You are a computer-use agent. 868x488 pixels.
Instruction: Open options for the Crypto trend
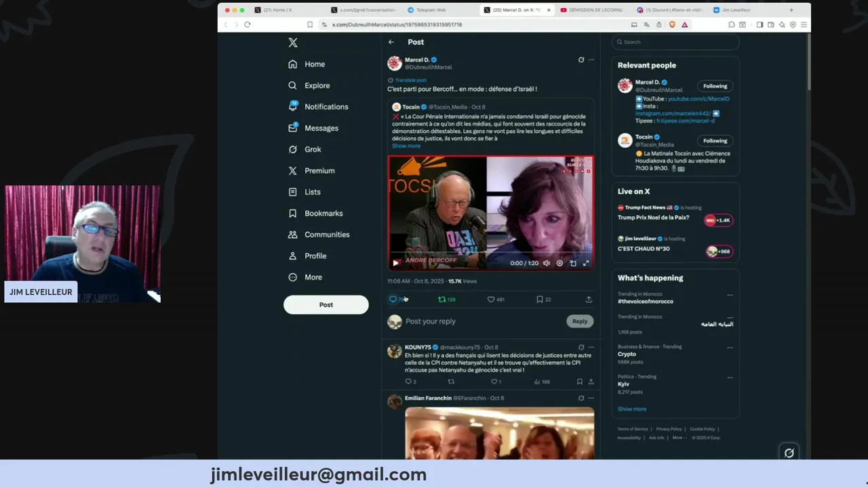coord(730,347)
